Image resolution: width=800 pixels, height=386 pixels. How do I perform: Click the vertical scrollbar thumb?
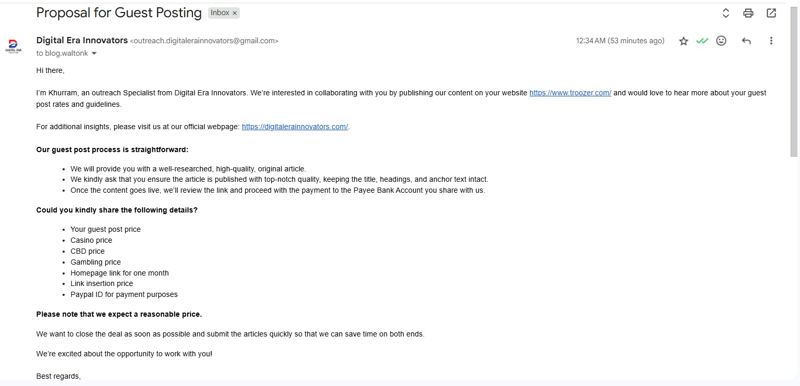pos(793,82)
